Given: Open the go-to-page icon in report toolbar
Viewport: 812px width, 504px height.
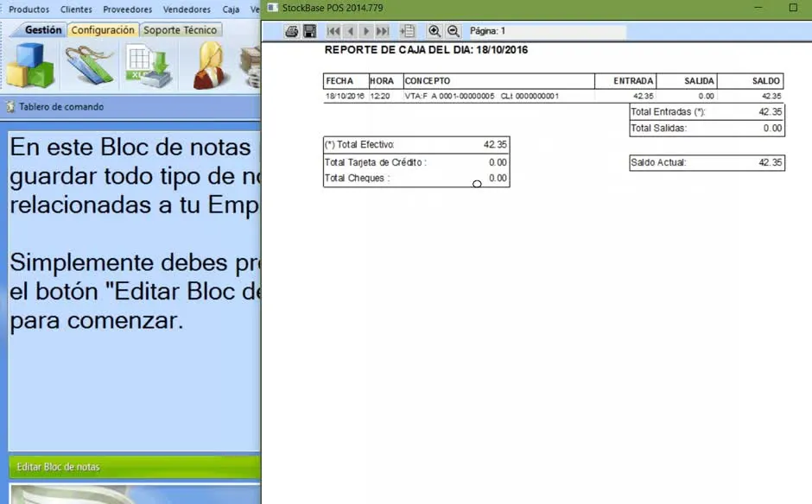Looking at the screenshot, I should point(408,31).
